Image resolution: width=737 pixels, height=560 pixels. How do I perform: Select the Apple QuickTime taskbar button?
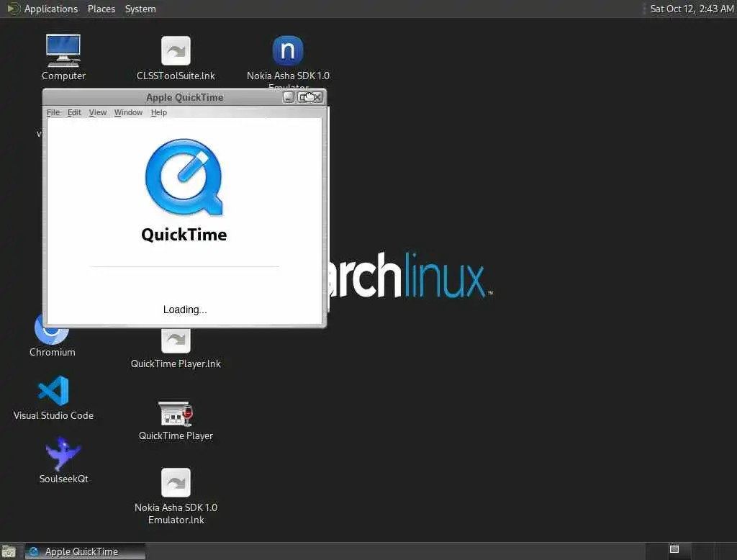tap(85, 551)
